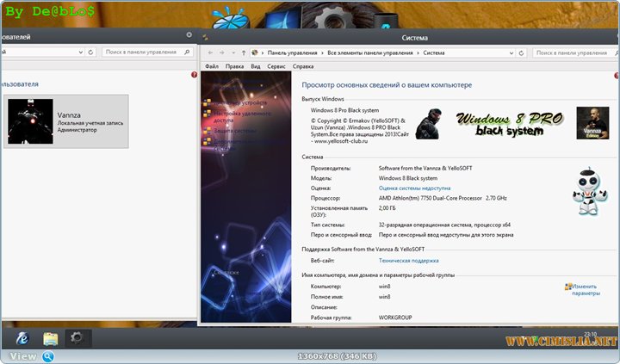Image resolution: width=620 pixels, height=364 pixels.
Task: Open the Сервис menu
Action: click(x=276, y=66)
